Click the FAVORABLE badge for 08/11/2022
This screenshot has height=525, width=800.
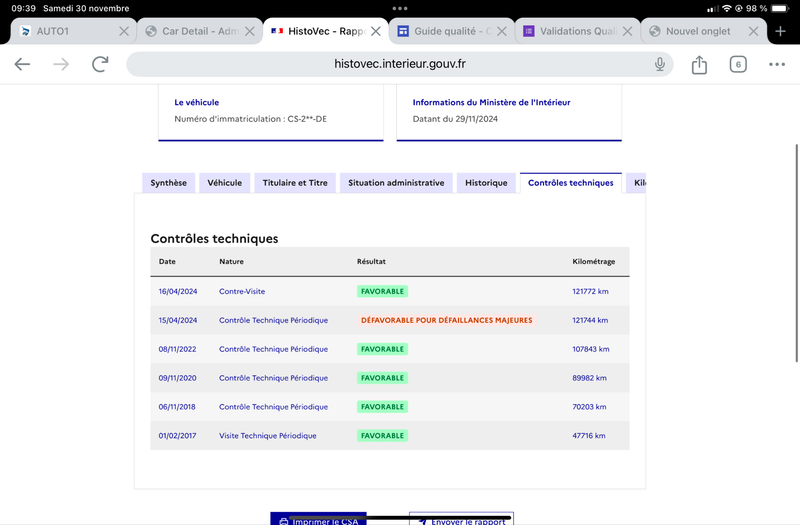382,349
